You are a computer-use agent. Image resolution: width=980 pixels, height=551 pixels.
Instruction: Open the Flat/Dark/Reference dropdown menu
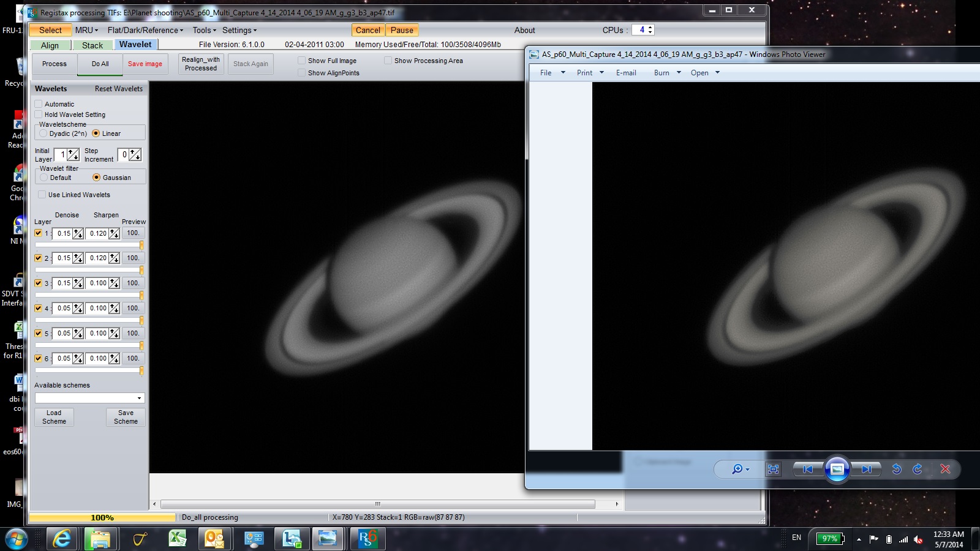[145, 30]
